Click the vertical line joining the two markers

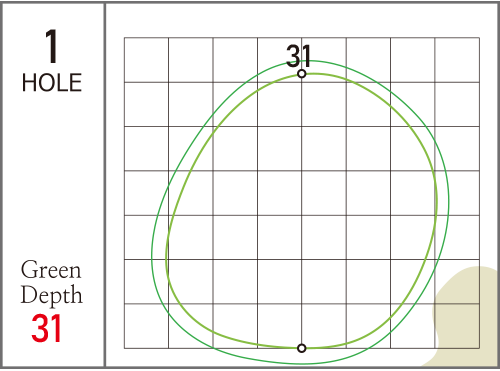pos(302,211)
